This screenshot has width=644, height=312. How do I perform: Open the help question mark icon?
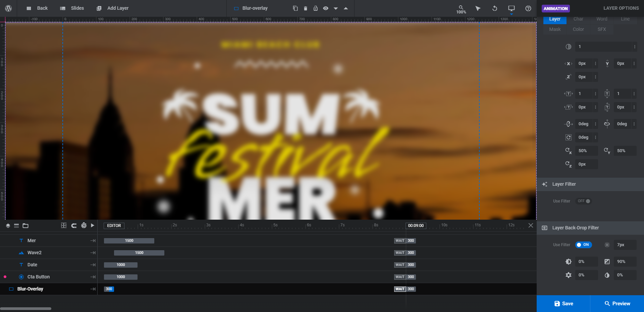tap(528, 8)
